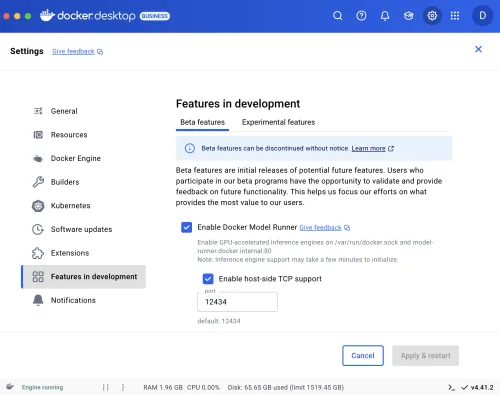Switch to Beta features tab
The image size is (500, 395).
point(202,122)
